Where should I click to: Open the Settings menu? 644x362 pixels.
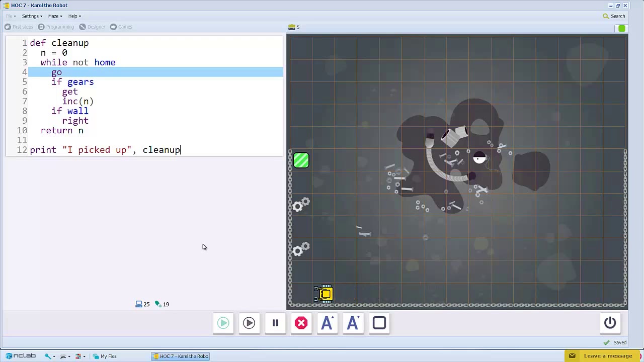point(32,16)
